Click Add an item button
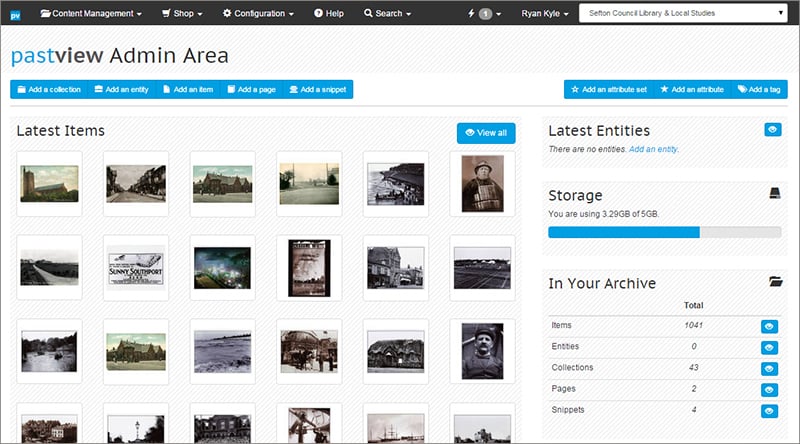Viewport: 800px width, 444px height. click(x=188, y=89)
